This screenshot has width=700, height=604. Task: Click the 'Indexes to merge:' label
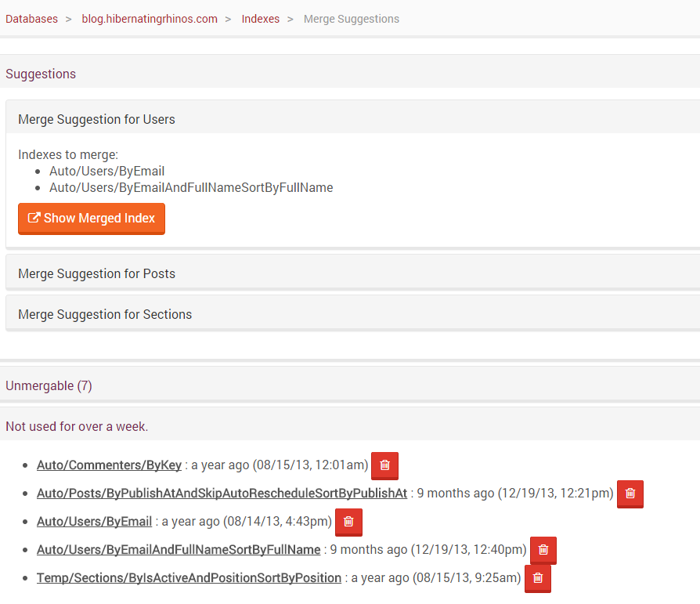pos(68,154)
